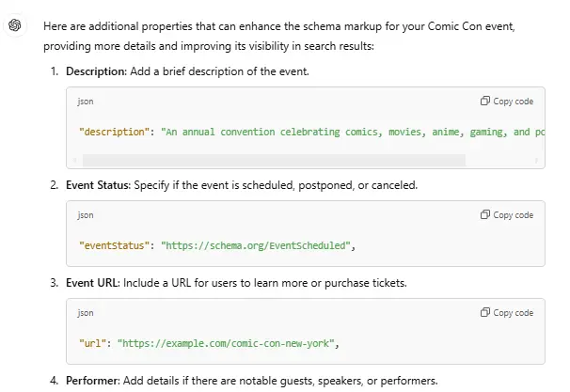This screenshot has height=392, width=570.
Task: Click the intro paragraph about schema markup
Action: coord(282,36)
